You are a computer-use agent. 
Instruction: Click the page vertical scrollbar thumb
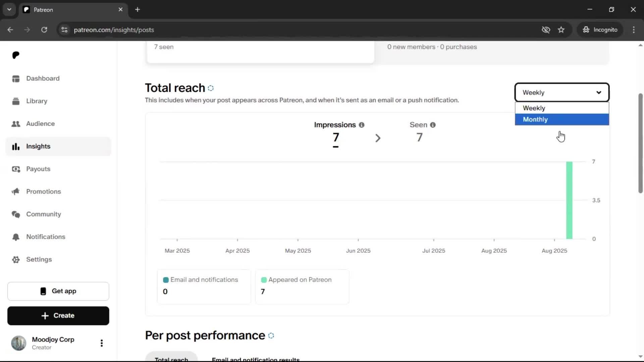(x=640, y=143)
